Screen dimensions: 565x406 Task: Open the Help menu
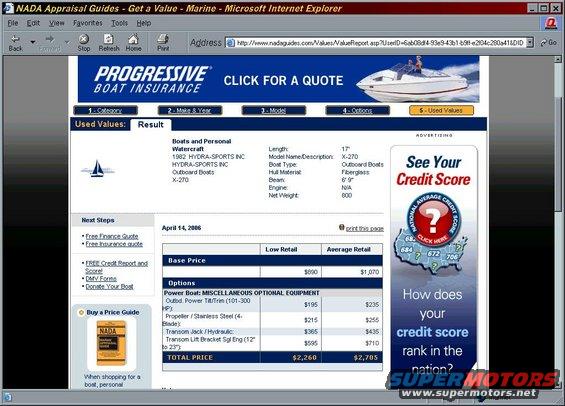coord(143,23)
